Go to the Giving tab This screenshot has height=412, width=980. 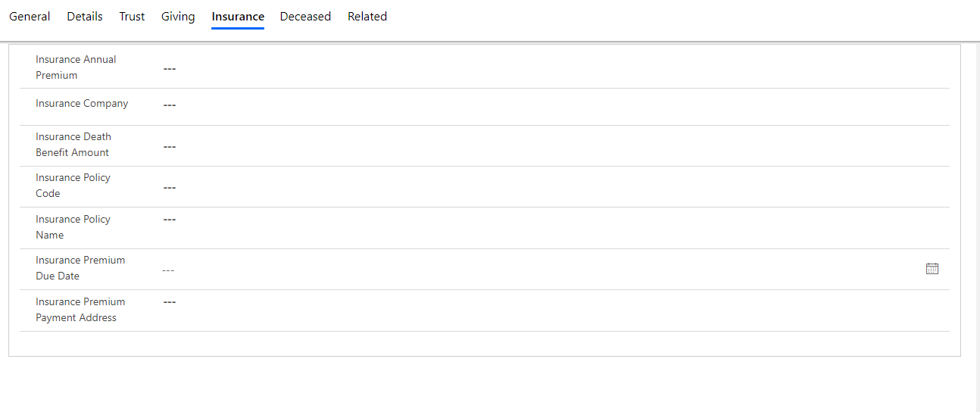tap(178, 17)
